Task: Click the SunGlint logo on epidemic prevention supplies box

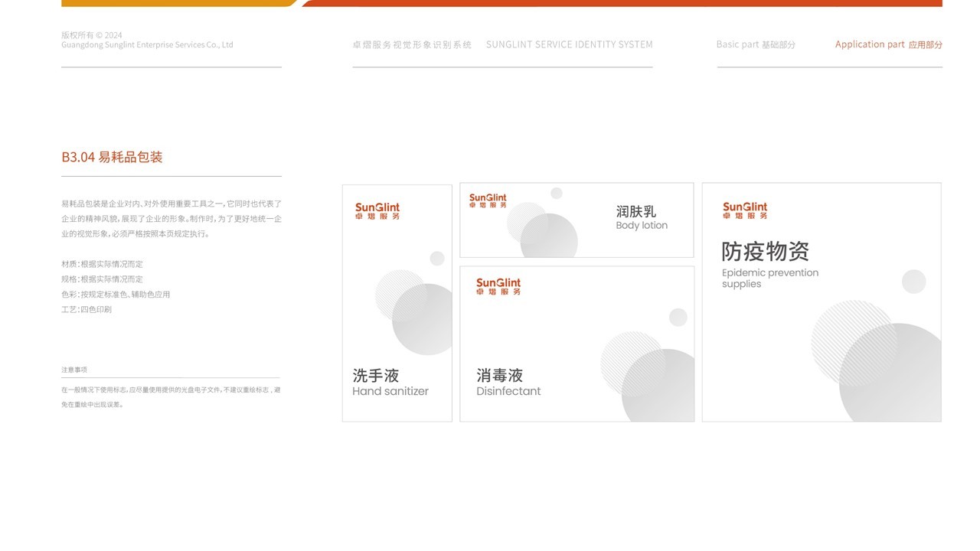Action: coord(743,209)
